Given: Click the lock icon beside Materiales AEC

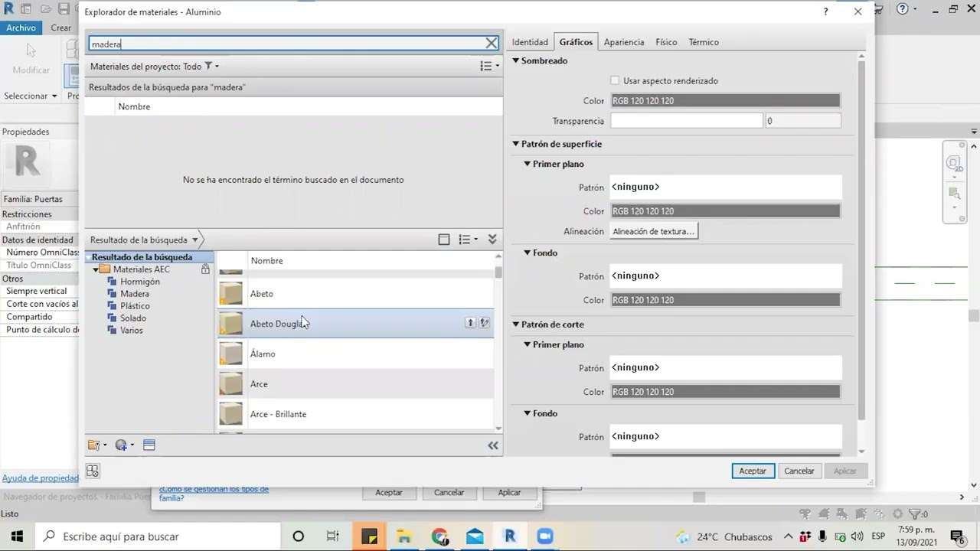Looking at the screenshot, I should pos(205,269).
